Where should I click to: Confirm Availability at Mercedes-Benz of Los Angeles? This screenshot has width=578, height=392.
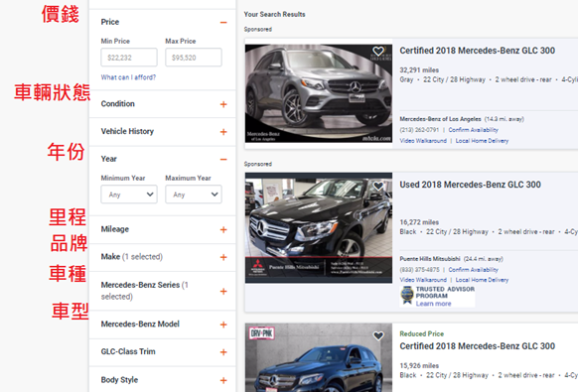[474, 130]
